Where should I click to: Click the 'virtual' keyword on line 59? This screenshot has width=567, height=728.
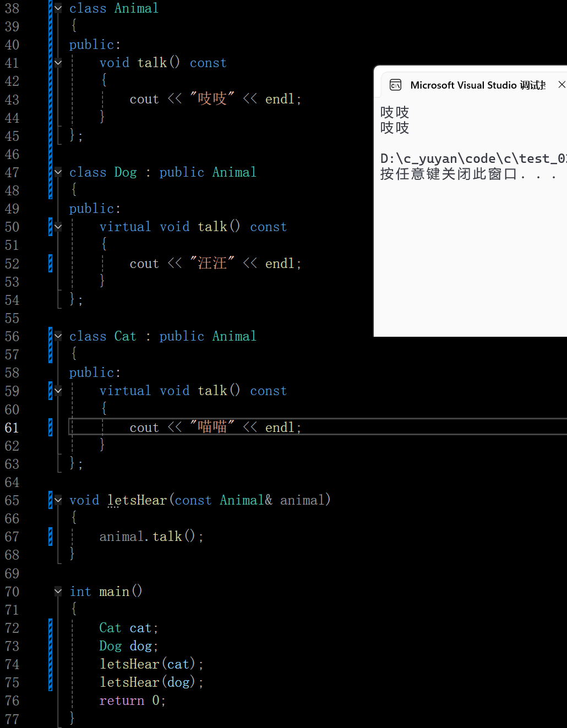pyautogui.click(x=125, y=391)
